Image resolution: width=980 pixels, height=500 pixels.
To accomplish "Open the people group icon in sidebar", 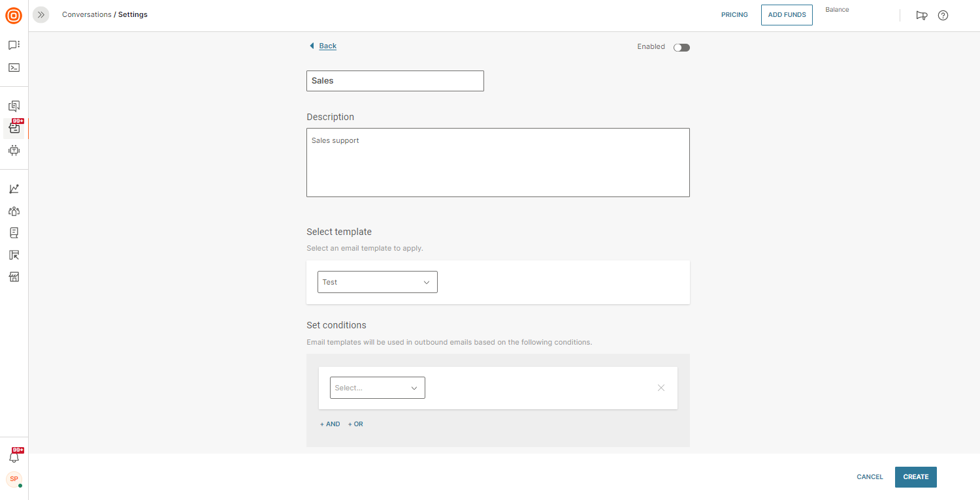I will tap(14, 211).
